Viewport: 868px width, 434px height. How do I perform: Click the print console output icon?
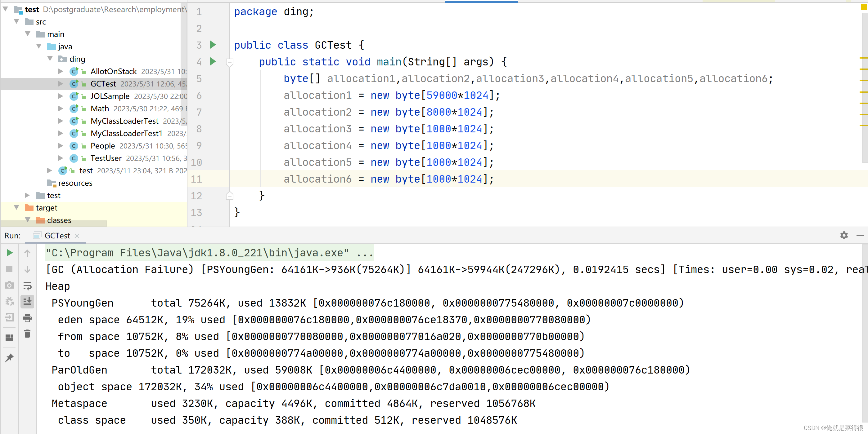(27, 317)
